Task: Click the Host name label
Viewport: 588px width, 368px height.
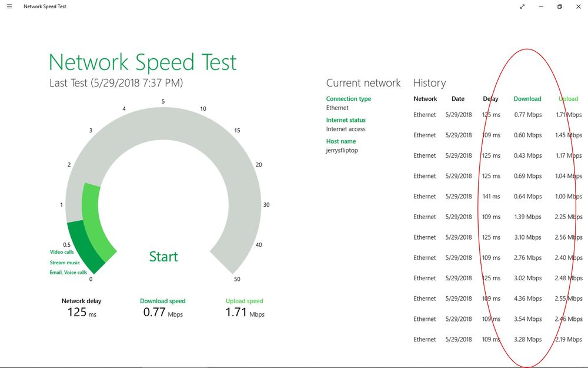Action: click(x=341, y=141)
